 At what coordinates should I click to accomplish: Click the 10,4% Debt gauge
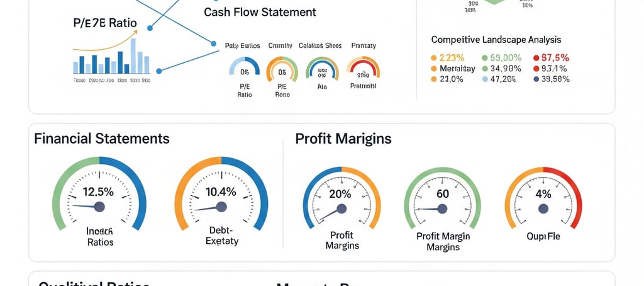click(x=221, y=193)
